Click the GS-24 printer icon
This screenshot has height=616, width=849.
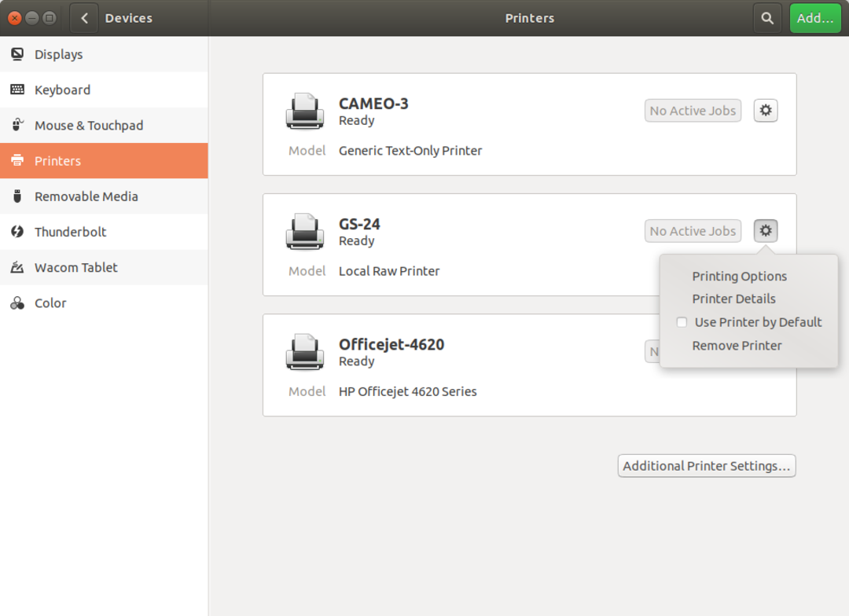304,232
